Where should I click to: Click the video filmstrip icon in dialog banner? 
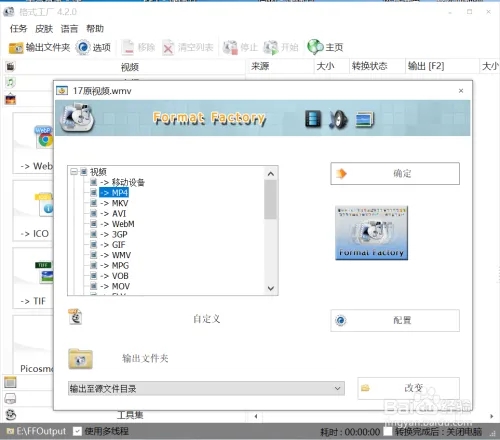point(313,119)
